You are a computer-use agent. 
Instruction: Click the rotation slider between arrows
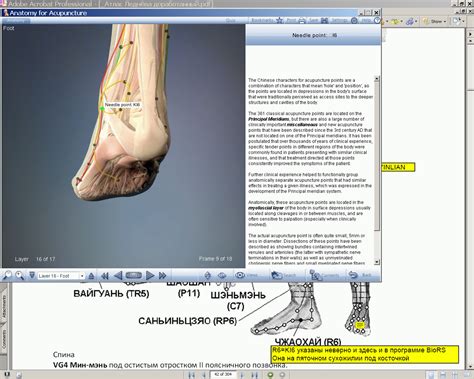click(134, 275)
